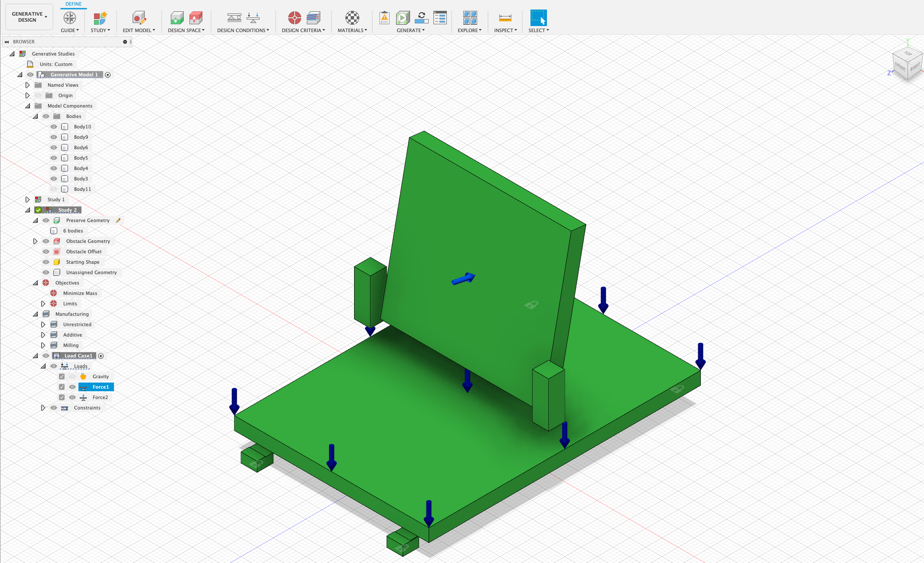Expand the Constraints node under Load Case1

[43, 408]
